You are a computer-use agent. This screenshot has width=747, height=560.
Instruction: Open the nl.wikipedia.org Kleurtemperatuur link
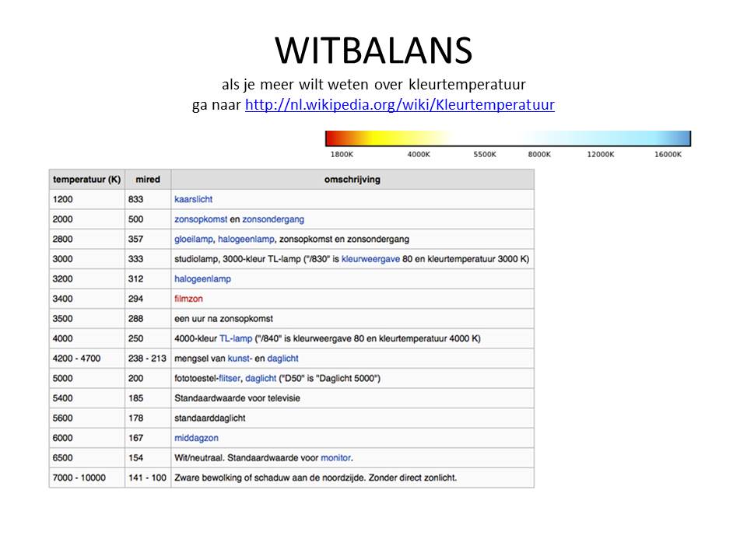coord(400,104)
